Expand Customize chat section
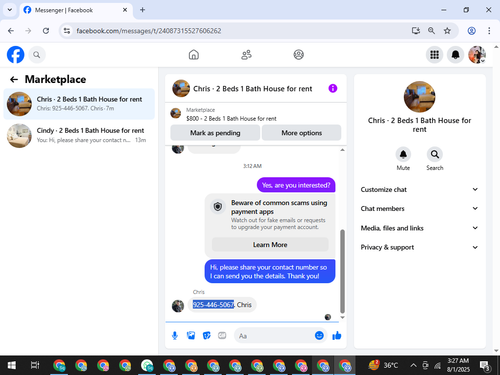Screen dimensions: 500x375 (419, 189)
